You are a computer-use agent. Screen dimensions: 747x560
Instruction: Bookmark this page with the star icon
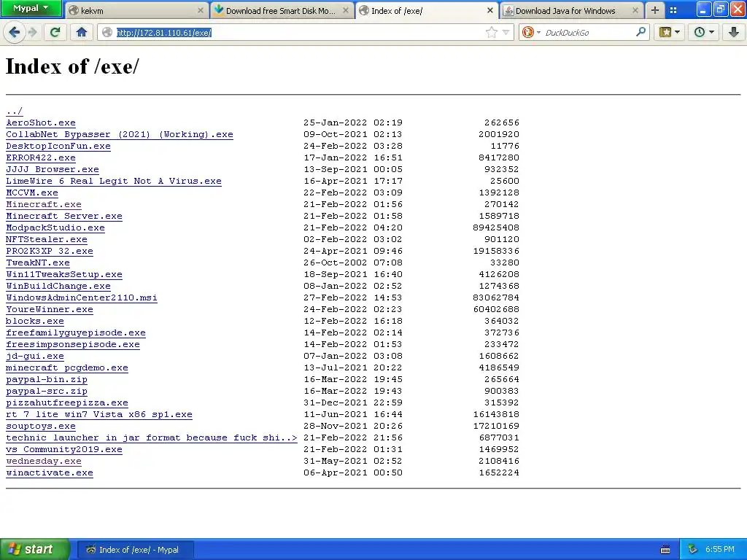pos(491,32)
